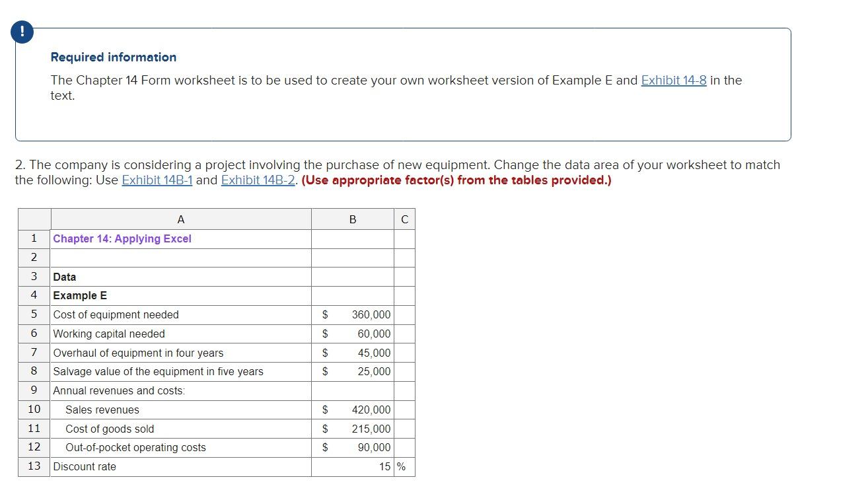Select row 1 header in the worksheet
This screenshot has width=868, height=502.
click(34, 238)
